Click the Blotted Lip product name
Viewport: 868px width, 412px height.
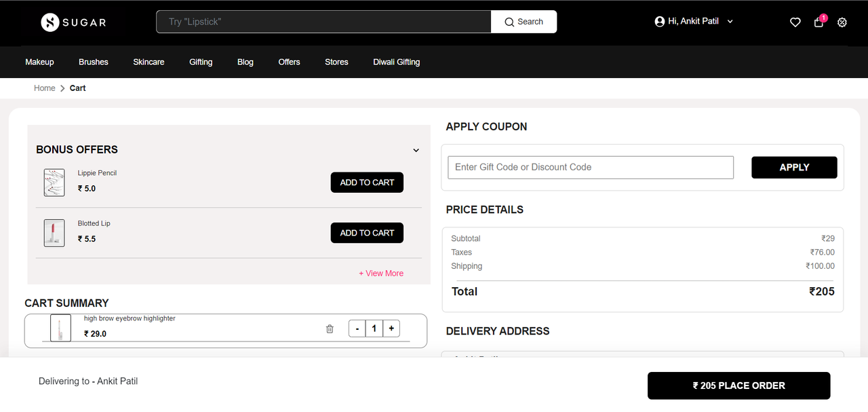tap(94, 223)
